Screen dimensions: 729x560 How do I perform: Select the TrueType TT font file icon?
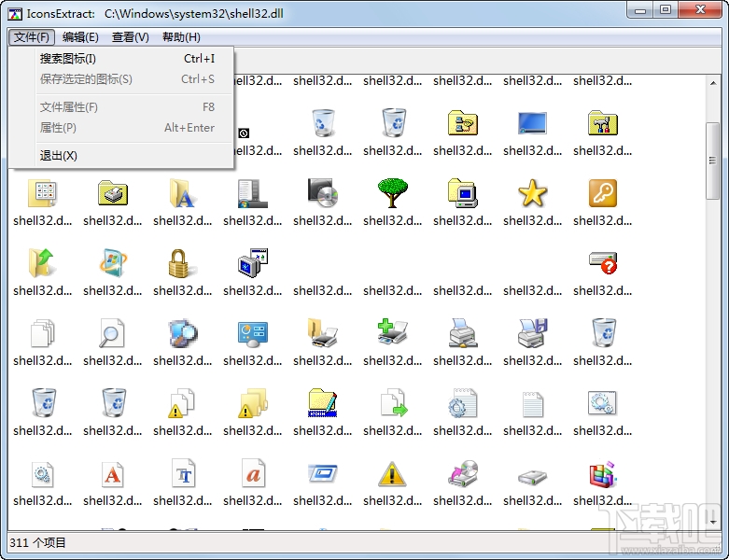(x=183, y=474)
